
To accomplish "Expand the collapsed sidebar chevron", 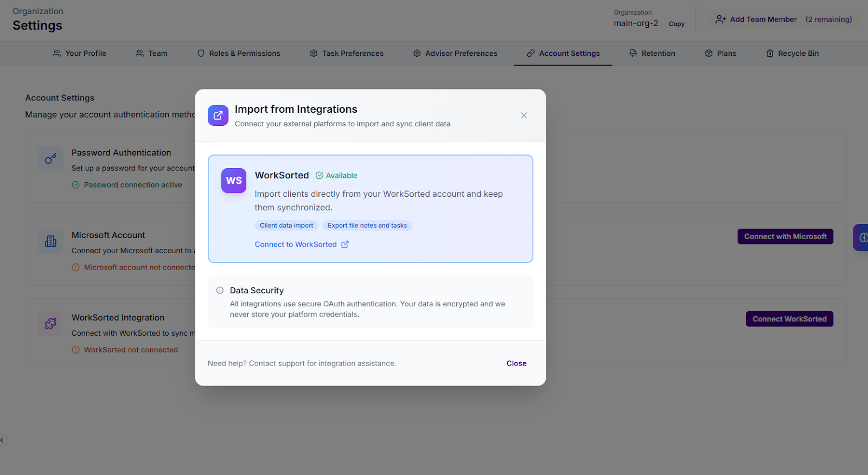I will tap(2, 440).
